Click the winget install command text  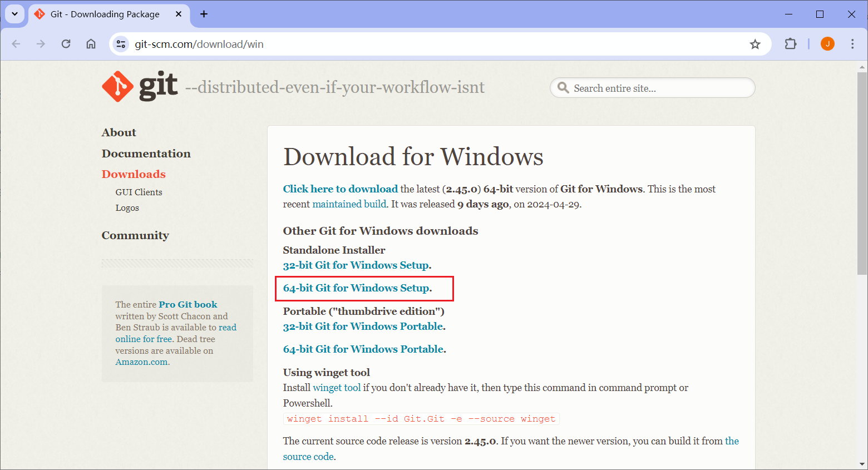click(x=421, y=419)
